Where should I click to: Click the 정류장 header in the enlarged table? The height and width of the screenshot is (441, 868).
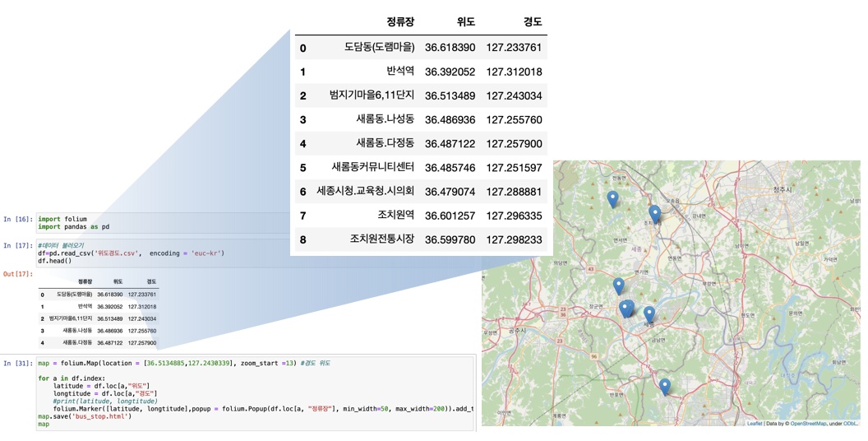[x=400, y=22]
